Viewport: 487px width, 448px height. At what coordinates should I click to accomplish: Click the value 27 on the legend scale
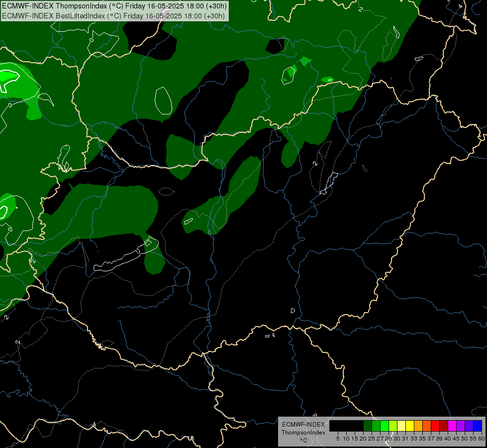point(380,439)
